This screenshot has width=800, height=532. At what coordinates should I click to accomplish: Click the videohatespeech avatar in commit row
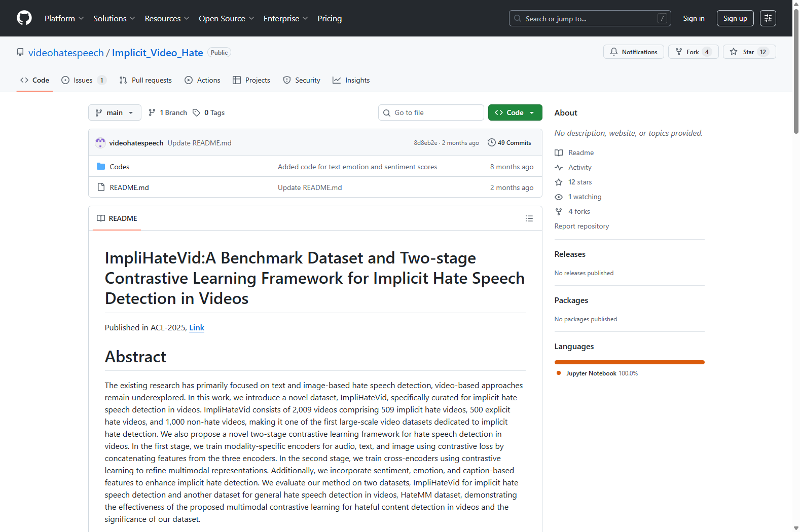tap(100, 143)
